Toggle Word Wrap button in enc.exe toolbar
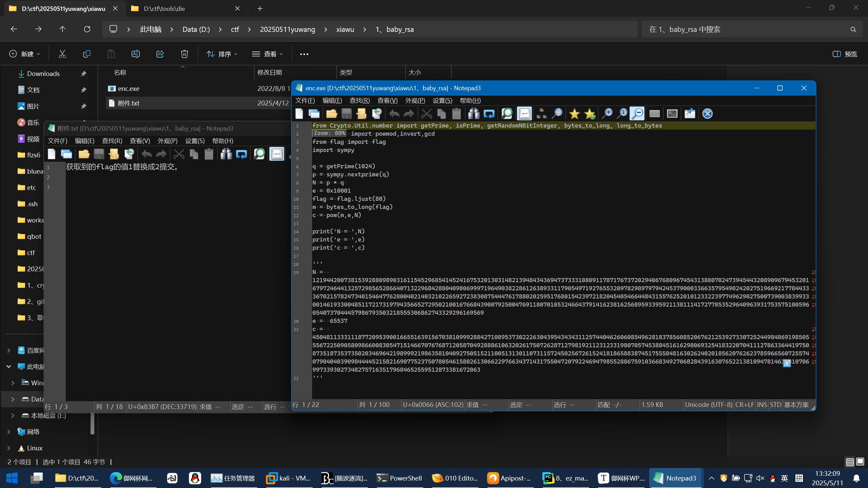The height and width of the screenshot is (488, 868). 524,114
